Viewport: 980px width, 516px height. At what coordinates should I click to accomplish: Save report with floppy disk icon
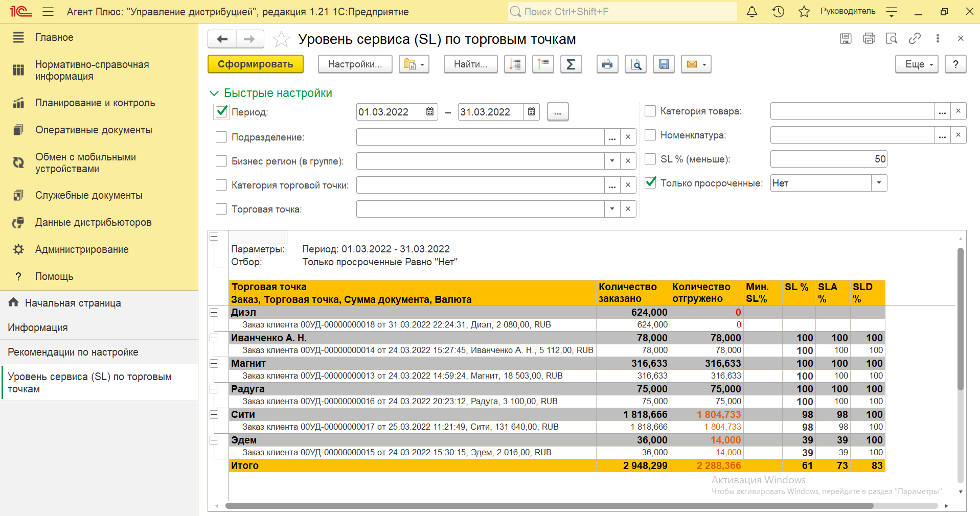[664, 64]
